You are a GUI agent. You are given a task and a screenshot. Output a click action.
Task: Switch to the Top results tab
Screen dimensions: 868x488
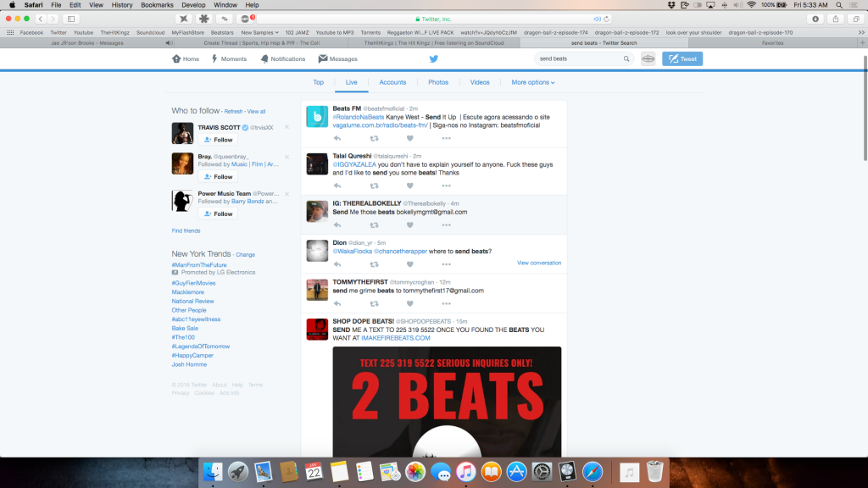319,82
